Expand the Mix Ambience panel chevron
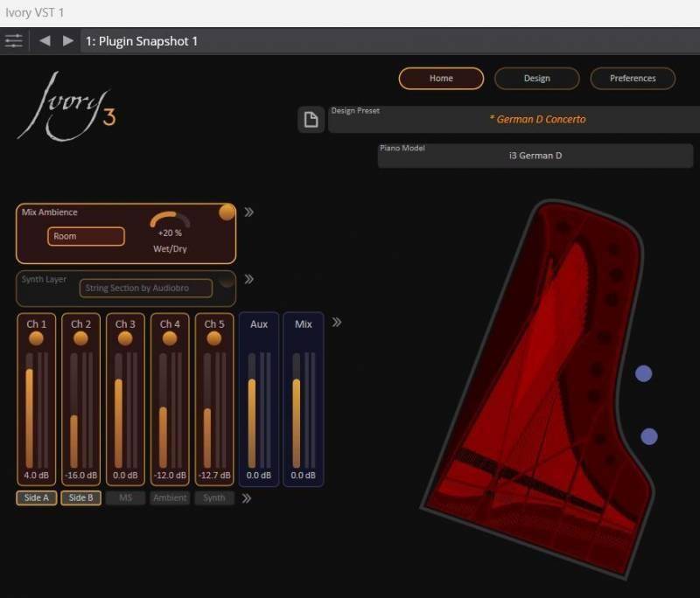 pos(249,212)
